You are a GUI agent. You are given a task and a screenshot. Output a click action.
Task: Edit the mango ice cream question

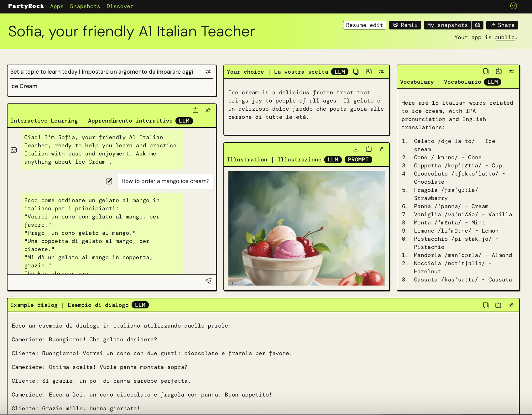109,181
